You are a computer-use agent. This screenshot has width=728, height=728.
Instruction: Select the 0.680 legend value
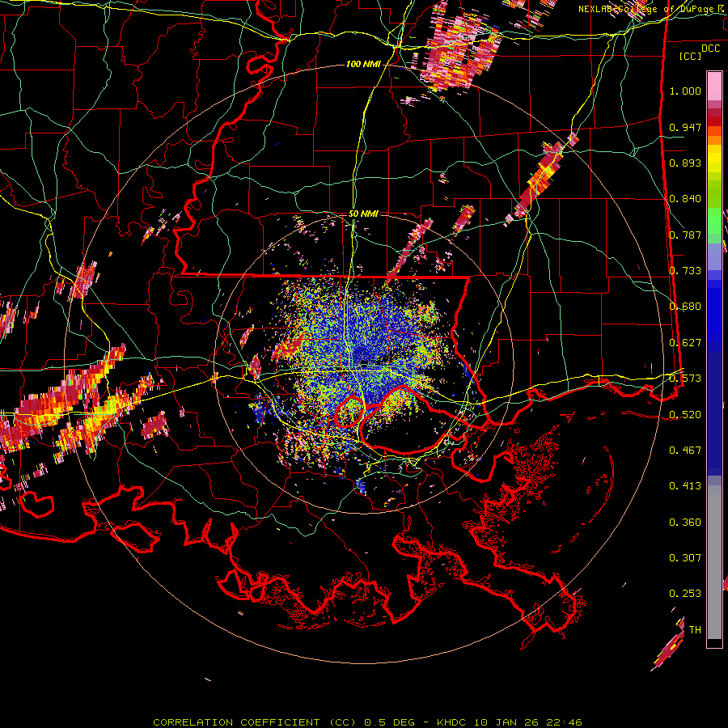pyautogui.click(x=685, y=307)
